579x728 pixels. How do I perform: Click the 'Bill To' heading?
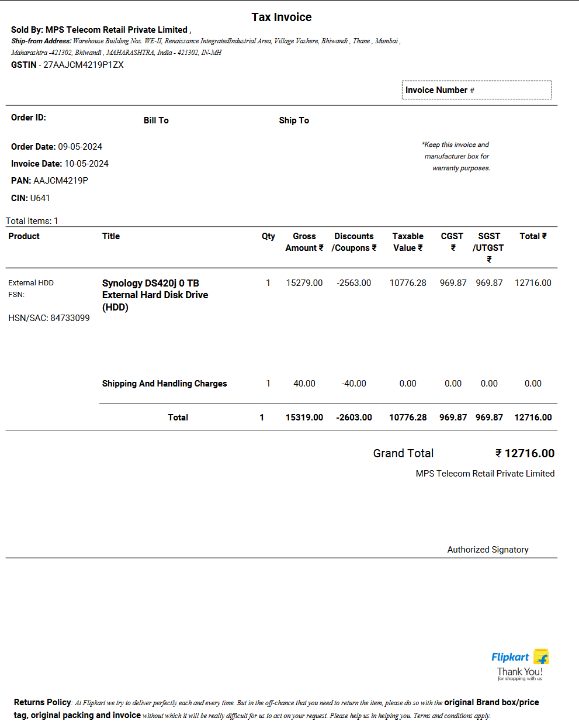(x=156, y=120)
